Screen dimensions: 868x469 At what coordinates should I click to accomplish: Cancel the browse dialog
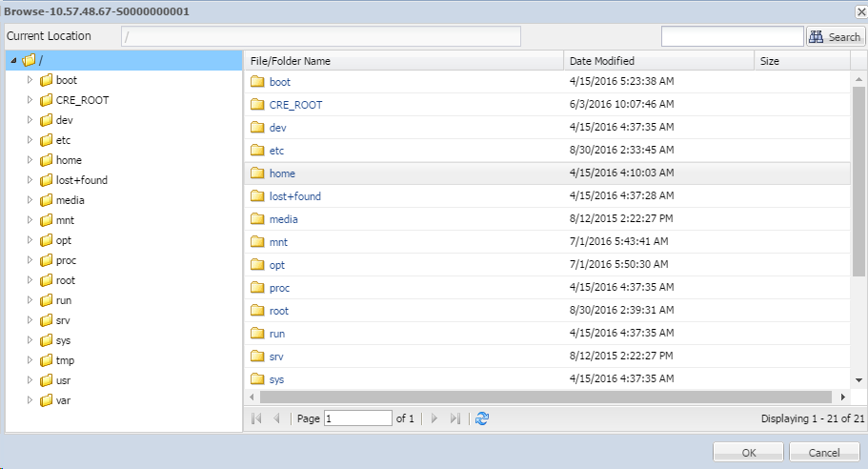[824, 453]
